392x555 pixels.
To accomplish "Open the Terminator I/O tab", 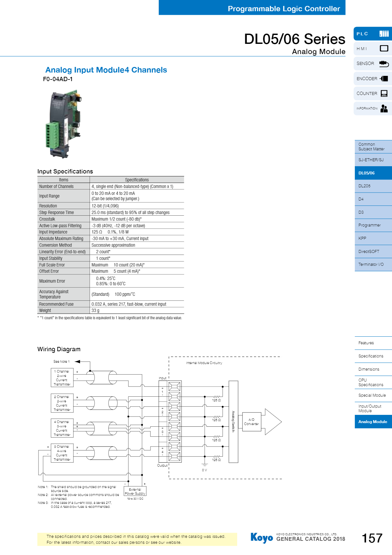I will [373, 264].
